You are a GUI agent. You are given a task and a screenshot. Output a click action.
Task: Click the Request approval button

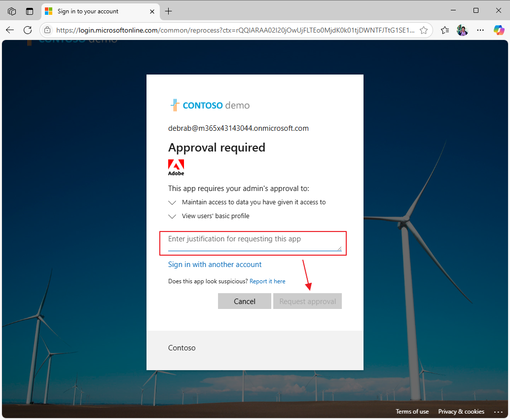(307, 301)
